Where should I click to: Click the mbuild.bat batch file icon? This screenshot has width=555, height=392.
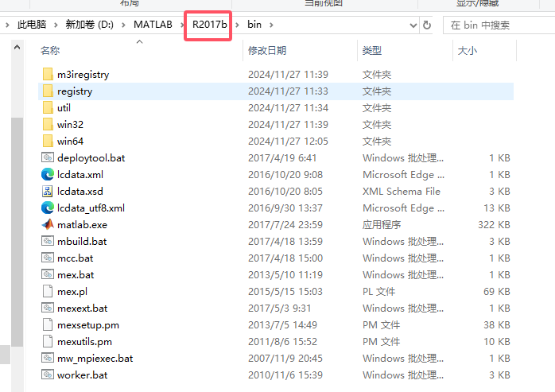point(48,241)
